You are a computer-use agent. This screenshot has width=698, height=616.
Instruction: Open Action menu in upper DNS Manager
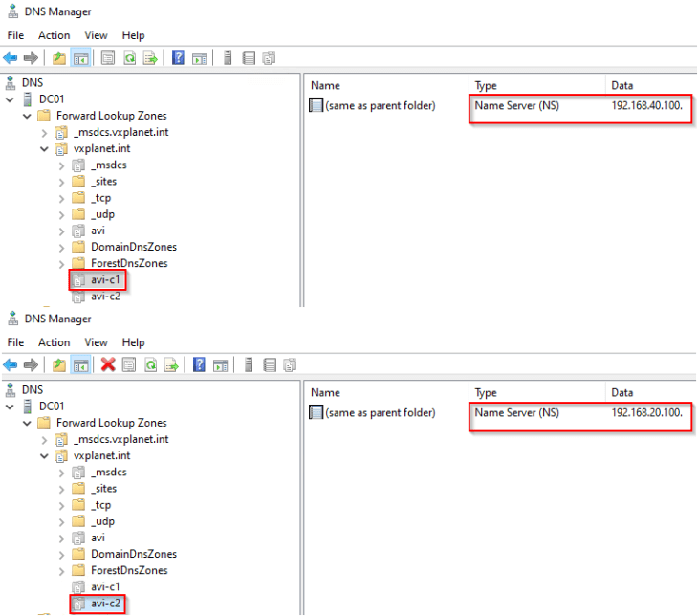coord(55,35)
